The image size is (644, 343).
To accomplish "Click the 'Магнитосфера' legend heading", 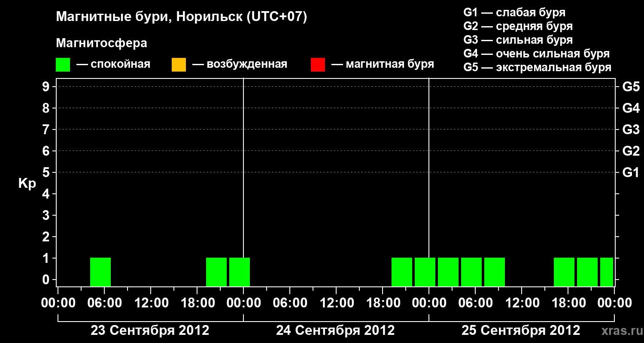I will click(x=101, y=43).
